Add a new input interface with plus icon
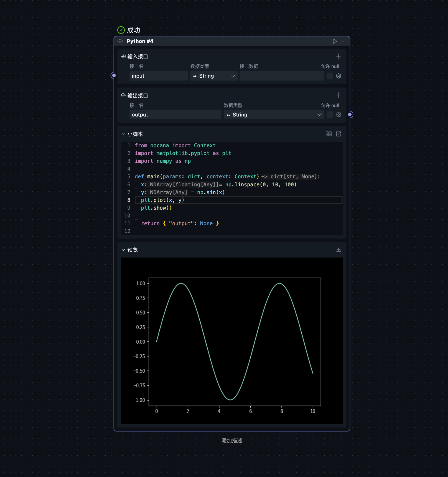The height and width of the screenshot is (477, 448). point(338,56)
